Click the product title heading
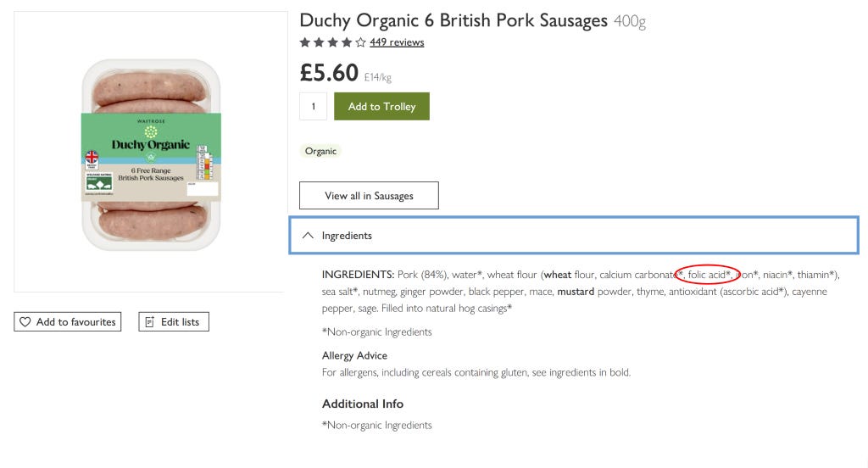Image resolution: width=868 pixels, height=468 pixels. coord(453,20)
